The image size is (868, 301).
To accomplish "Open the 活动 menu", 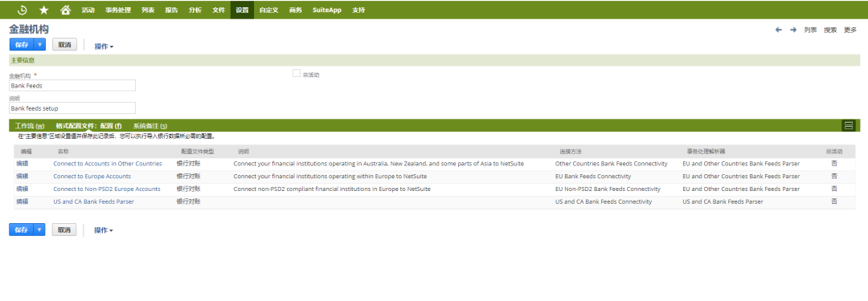I will coord(88,10).
